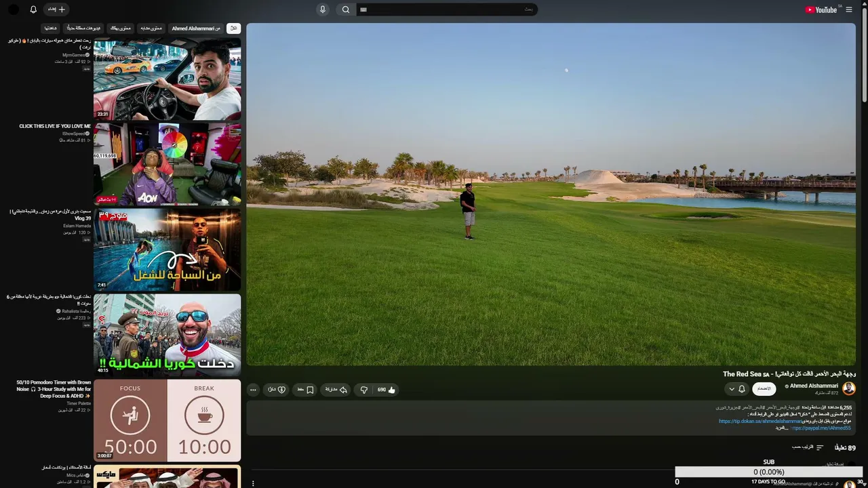Open the hamburger guide menu
This screenshot has height=488, width=868.
point(849,9)
